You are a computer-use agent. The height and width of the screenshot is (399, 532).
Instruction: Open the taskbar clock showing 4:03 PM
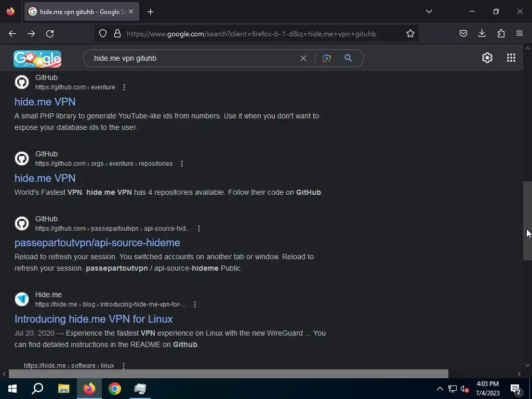487,389
